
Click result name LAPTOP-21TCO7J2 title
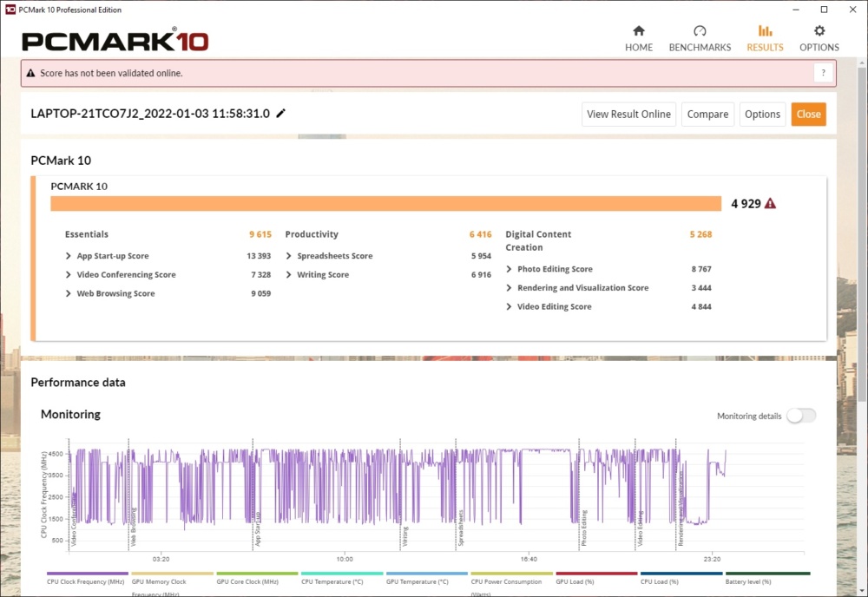[x=150, y=114]
